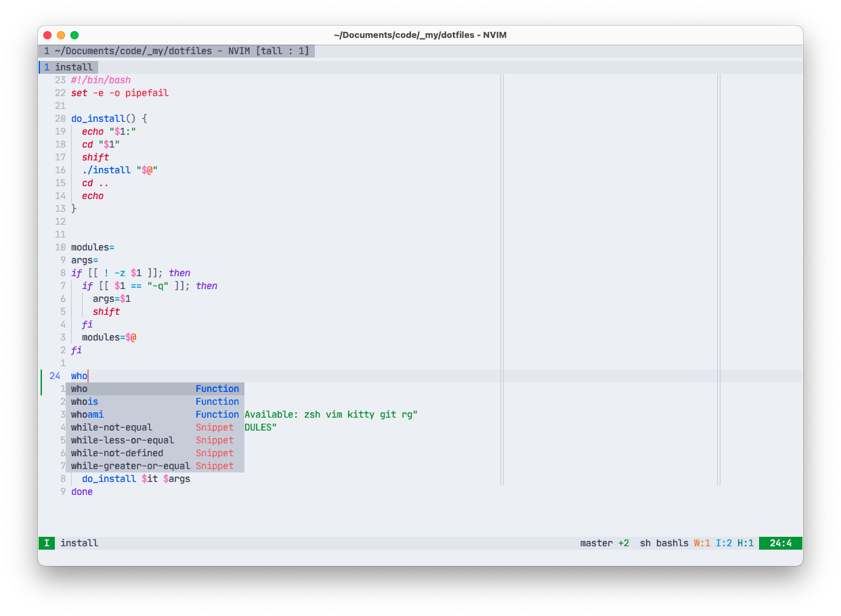Switch to the 'install' buffer tab
841x616 pixels.
(68, 67)
